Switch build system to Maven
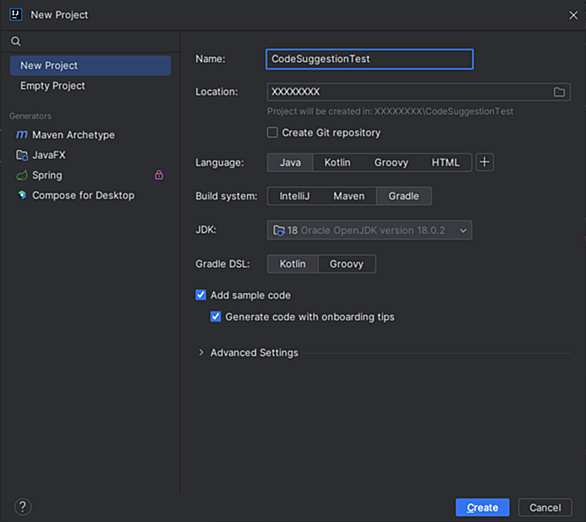The width and height of the screenshot is (586, 522). pos(349,196)
